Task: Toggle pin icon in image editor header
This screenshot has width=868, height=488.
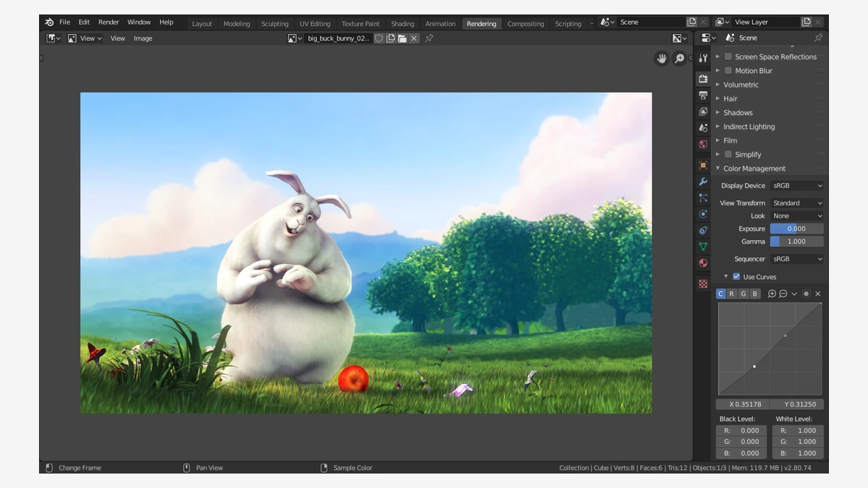Action: [x=429, y=38]
